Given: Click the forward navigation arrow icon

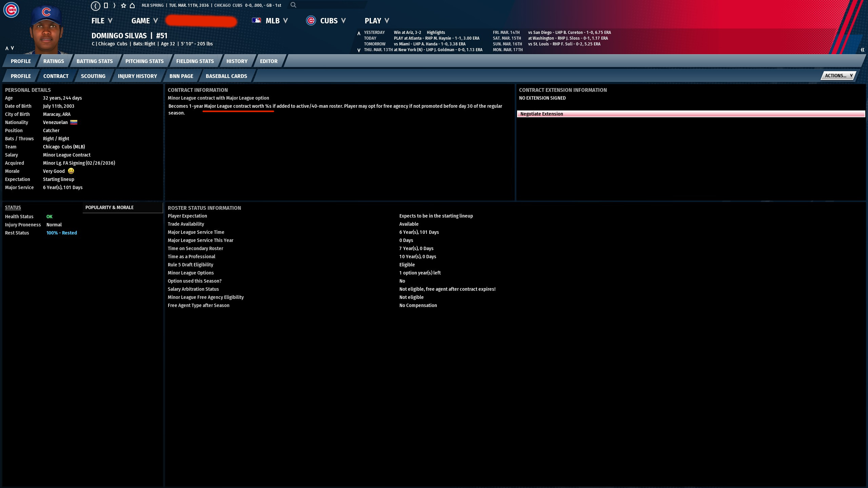Looking at the screenshot, I should coord(114,5).
